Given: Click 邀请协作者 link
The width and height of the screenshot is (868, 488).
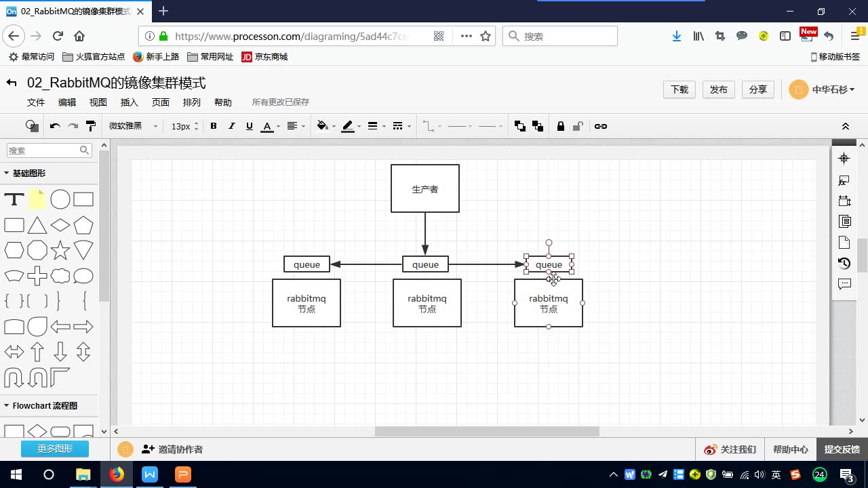Looking at the screenshot, I should tap(172, 449).
